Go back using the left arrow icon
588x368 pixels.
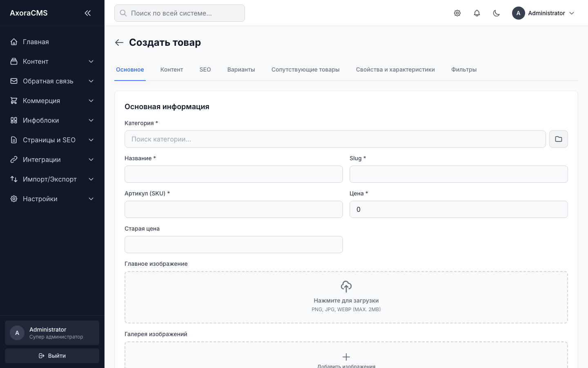tap(119, 43)
